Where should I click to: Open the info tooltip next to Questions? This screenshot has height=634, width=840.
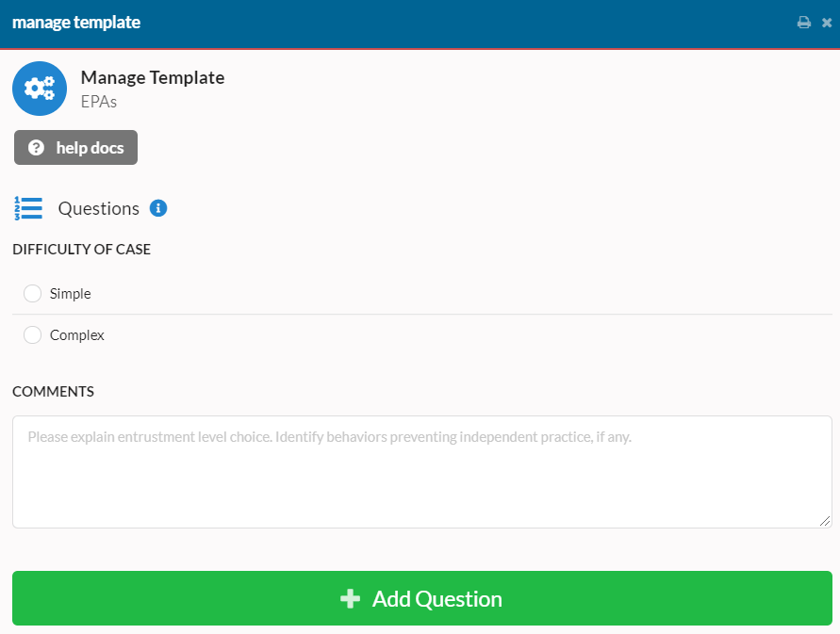coord(158,208)
